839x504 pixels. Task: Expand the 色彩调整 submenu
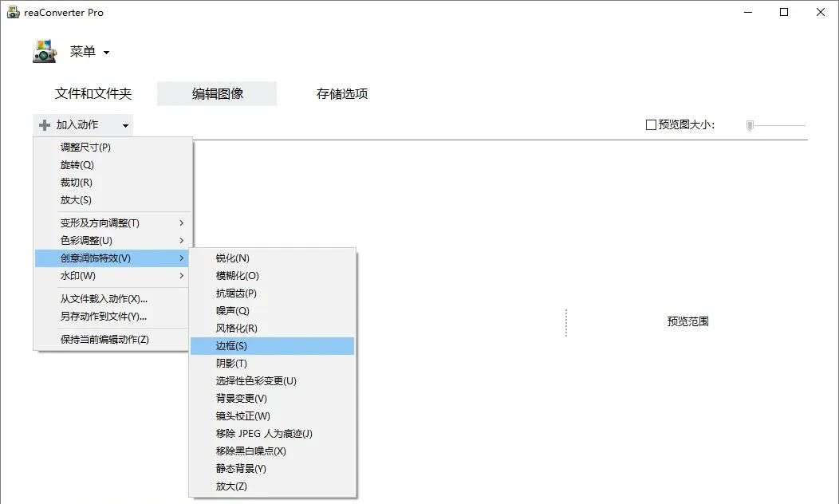pyautogui.click(x=84, y=240)
